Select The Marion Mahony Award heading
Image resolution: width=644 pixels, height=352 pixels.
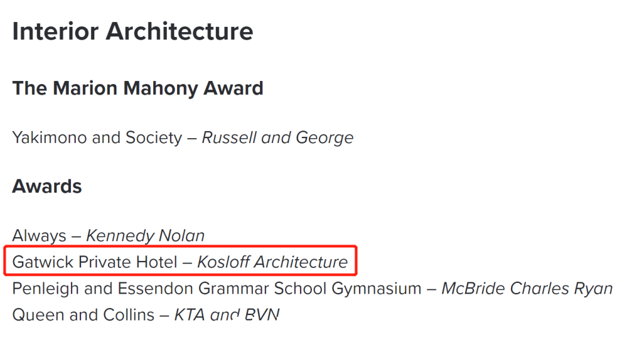click(138, 88)
